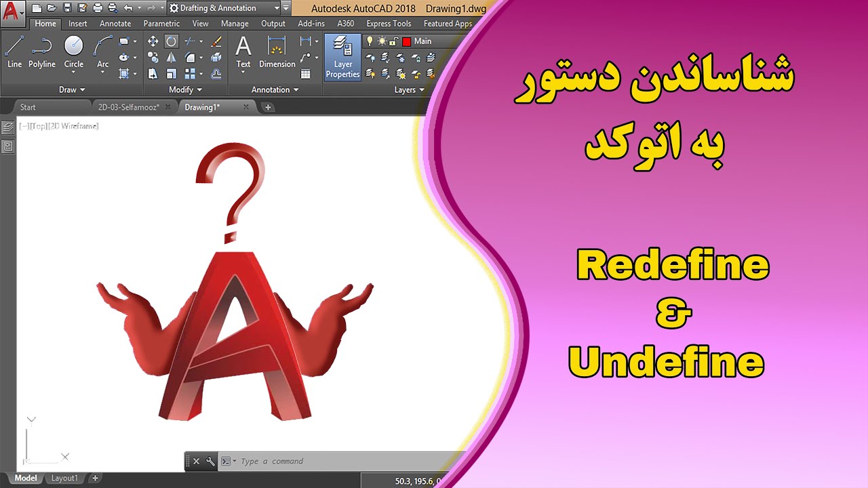Open the Rectangle tool dropdown arrow

pyautogui.click(x=134, y=41)
